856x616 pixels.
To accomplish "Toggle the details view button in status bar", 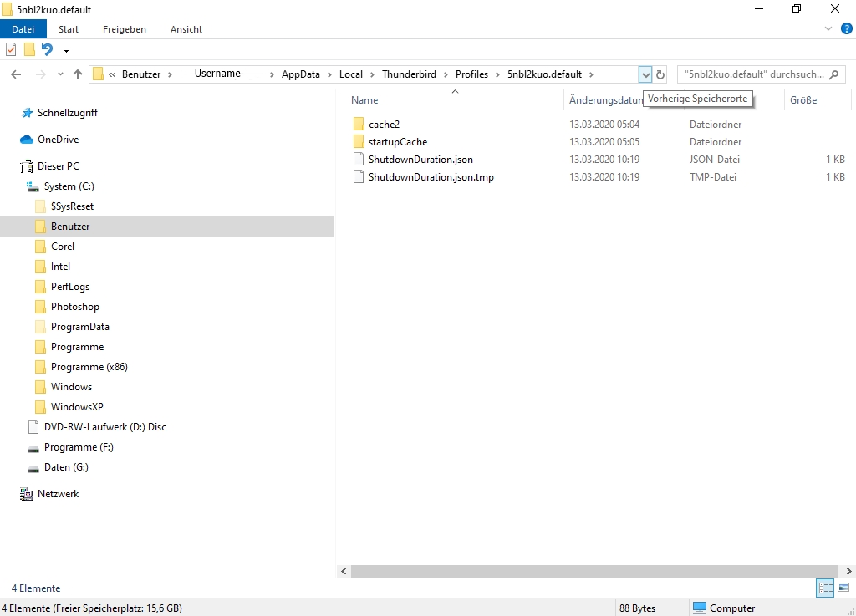I will (825, 588).
